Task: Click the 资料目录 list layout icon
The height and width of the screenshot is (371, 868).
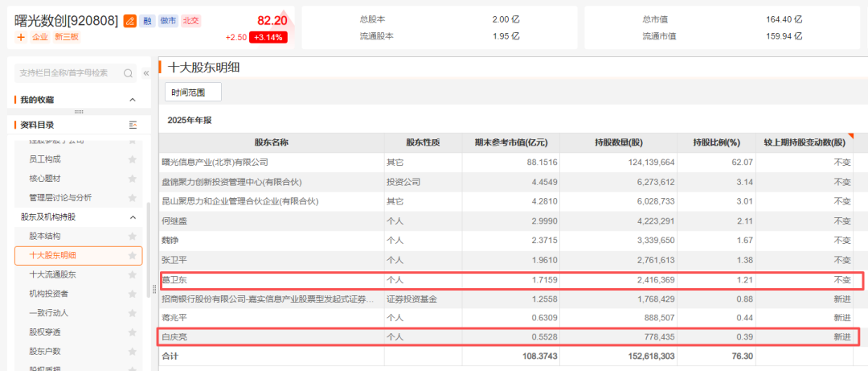Action: point(133,125)
